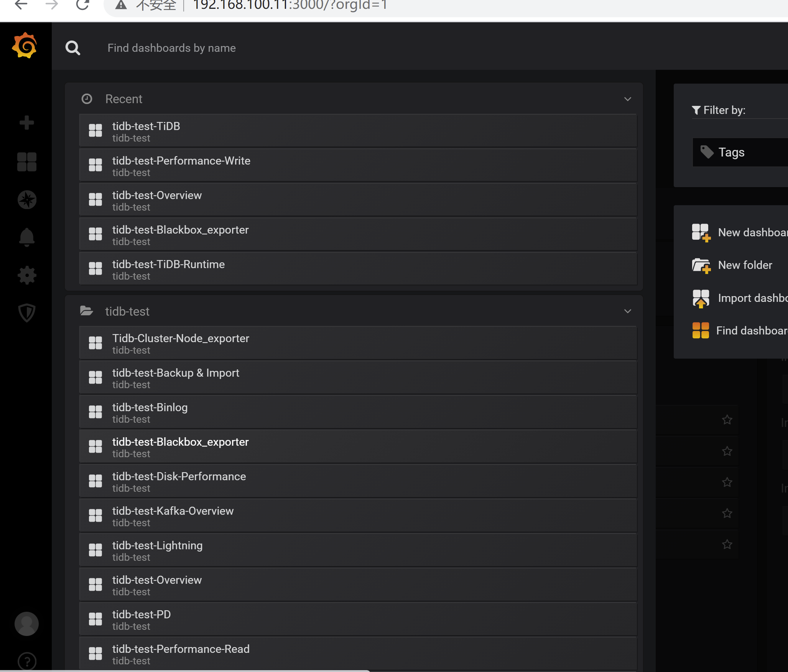
Task: Click the browser forward arrow
Action: point(51,5)
